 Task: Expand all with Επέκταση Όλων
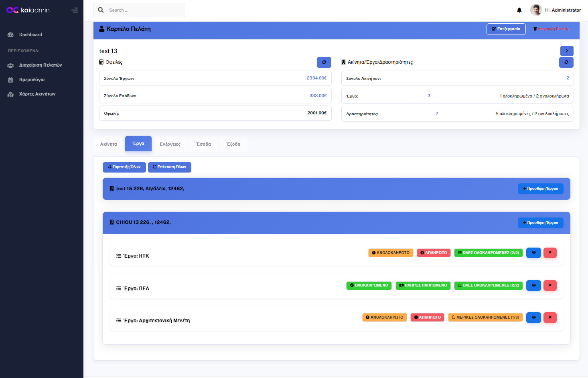(169, 167)
